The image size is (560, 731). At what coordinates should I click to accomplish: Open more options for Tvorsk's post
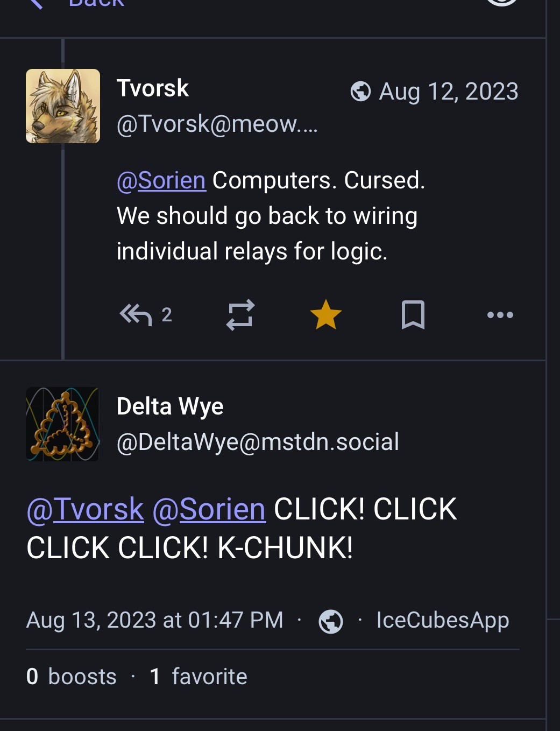pyautogui.click(x=500, y=315)
